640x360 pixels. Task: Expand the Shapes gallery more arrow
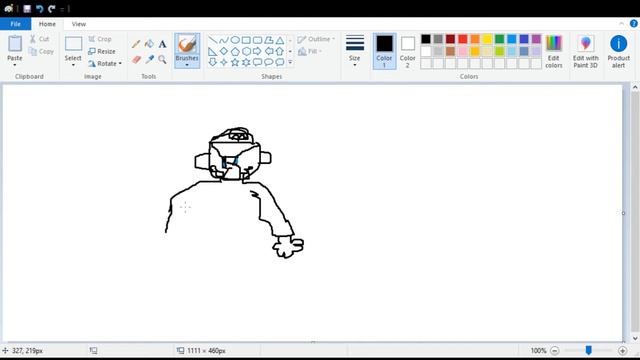click(290, 62)
